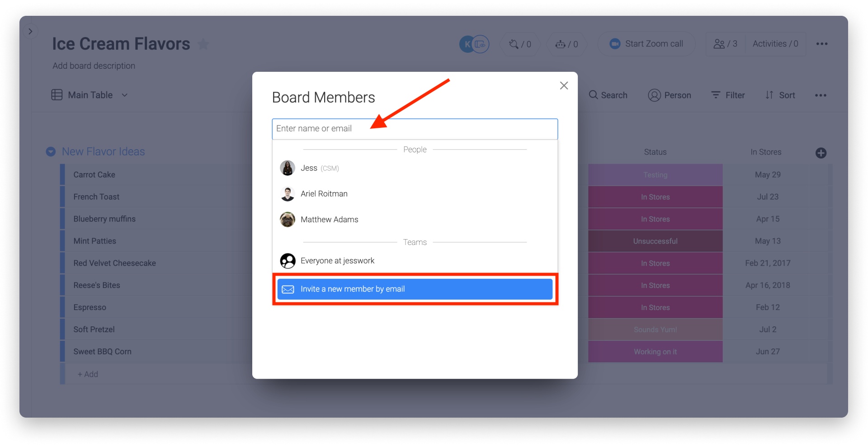Click the Ice Cream Flavors board title
The image size is (868, 447).
121,44
